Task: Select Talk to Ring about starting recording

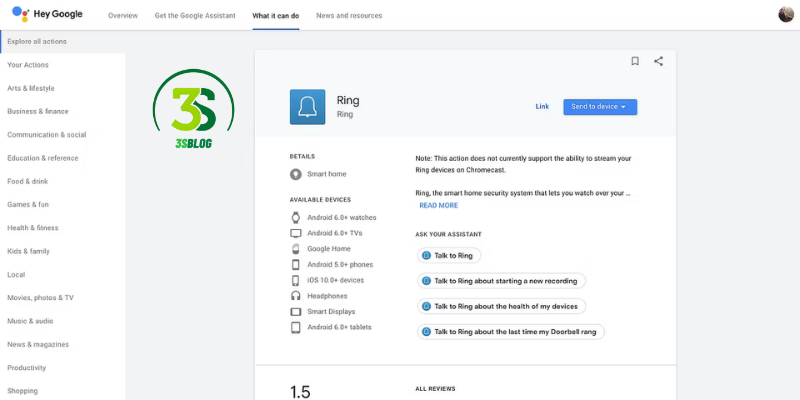Action: (x=501, y=281)
